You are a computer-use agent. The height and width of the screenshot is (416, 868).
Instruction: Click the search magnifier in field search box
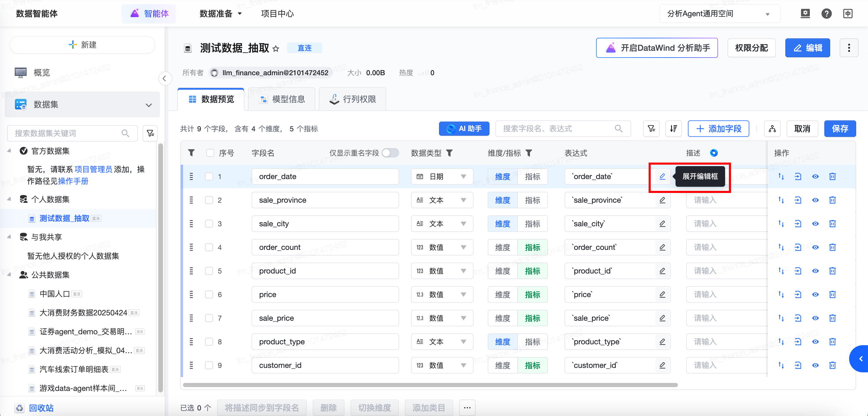tap(619, 128)
